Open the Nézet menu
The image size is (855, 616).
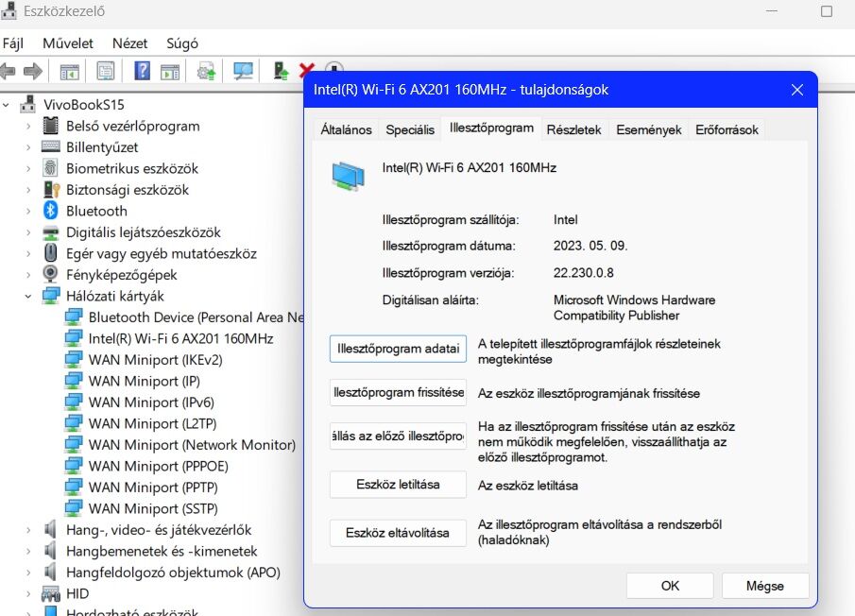(x=129, y=43)
